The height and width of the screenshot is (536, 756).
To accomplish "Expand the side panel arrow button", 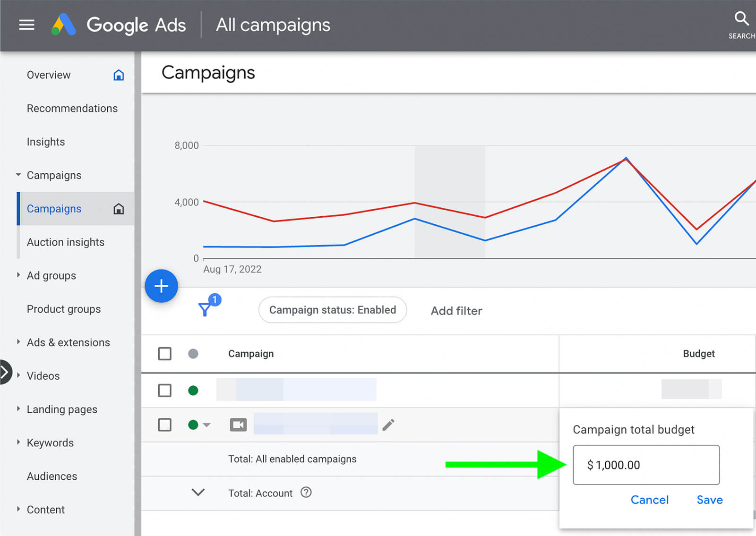I will 5,373.
